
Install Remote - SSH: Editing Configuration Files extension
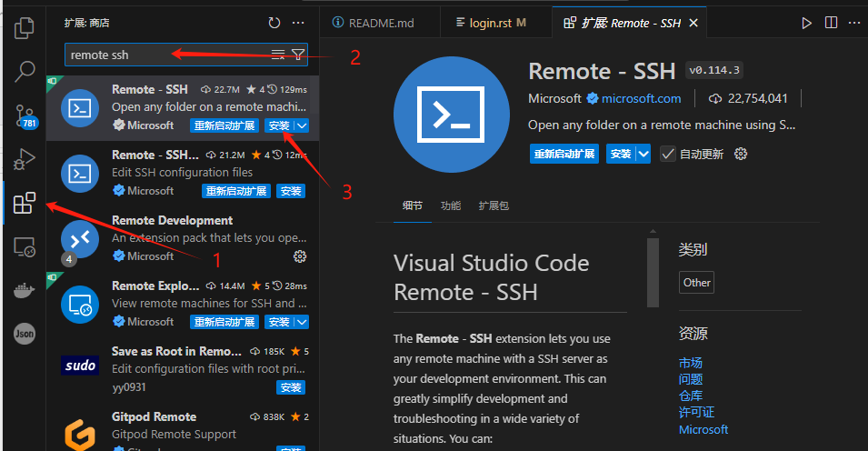point(291,191)
